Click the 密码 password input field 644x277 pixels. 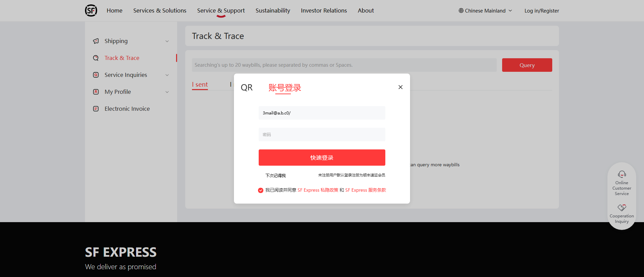(x=322, y=134)
